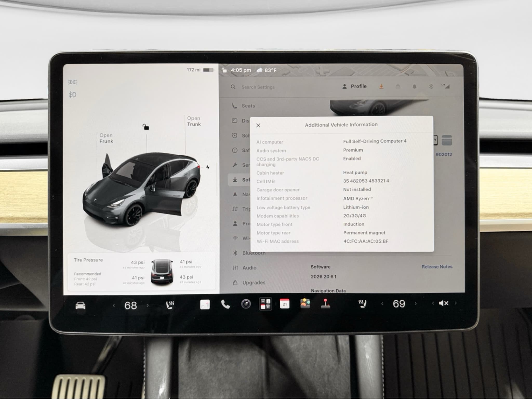Open the calendar app icon
The width and height of the screenshot is (532, 399).
click(x=285, y=304)
